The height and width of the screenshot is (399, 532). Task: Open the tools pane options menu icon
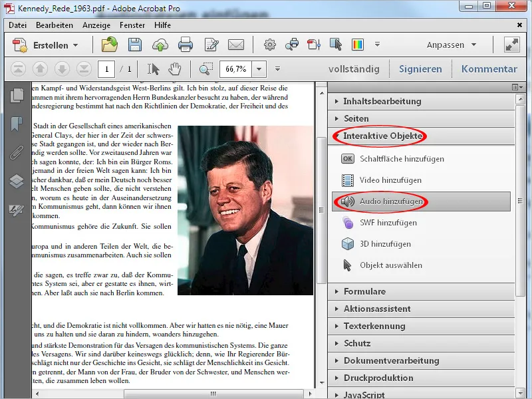click(x=517, y=88)
